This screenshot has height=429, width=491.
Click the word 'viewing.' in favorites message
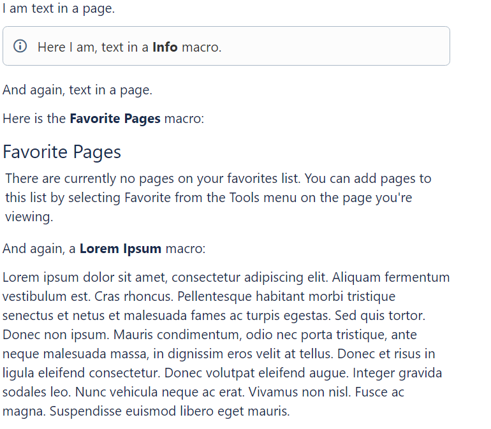coord(29,217)
